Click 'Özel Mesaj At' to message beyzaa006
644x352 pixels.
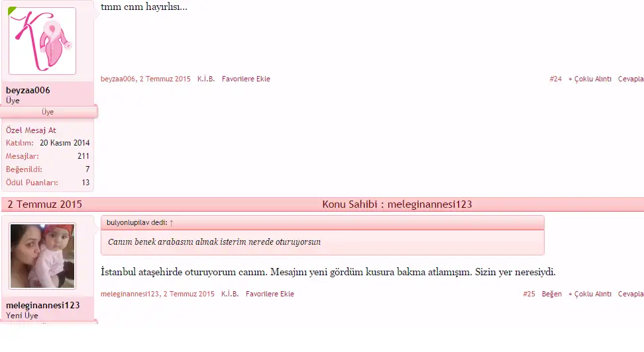[31, 130]
